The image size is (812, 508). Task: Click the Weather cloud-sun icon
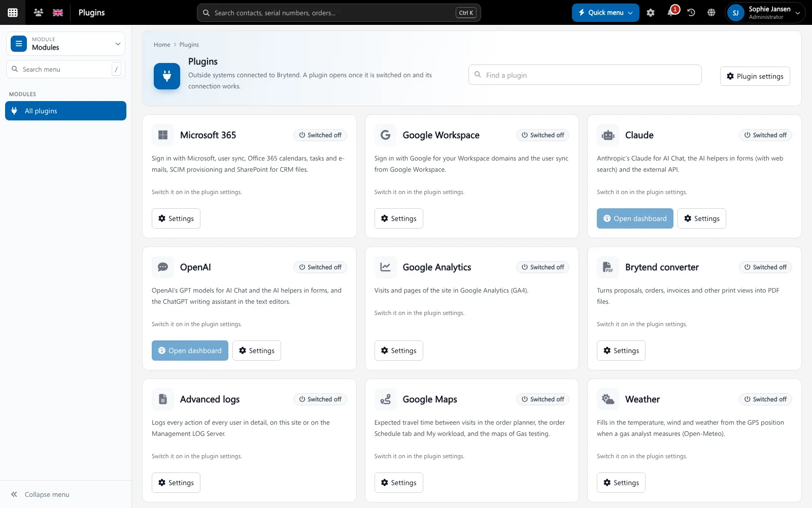(x=608, y=399)
